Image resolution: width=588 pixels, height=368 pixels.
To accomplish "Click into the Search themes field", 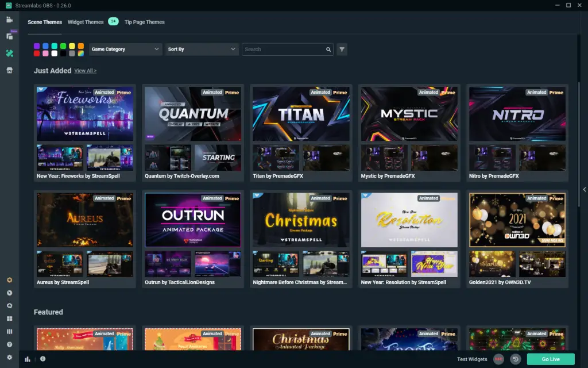I will (x=288, y=49).
